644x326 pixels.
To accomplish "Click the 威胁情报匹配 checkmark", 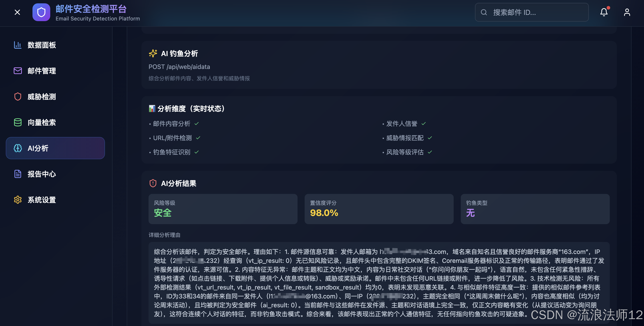I will (430, 138).
